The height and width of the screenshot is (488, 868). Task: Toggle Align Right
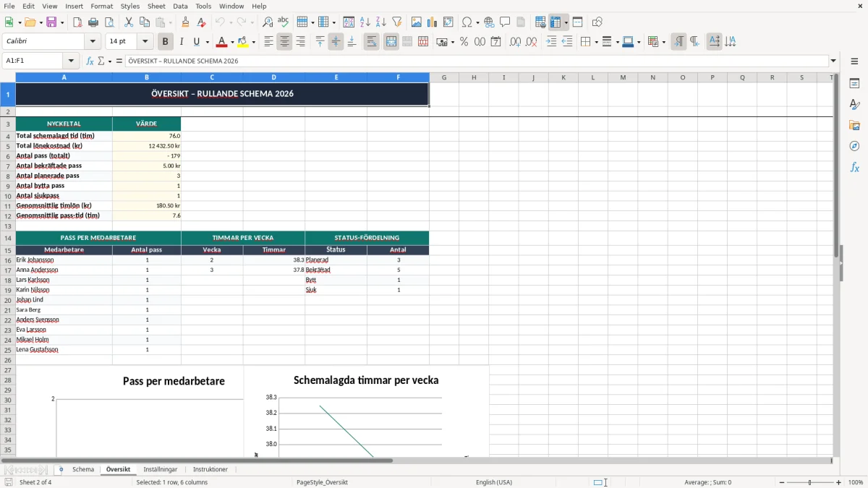(300, 42)
